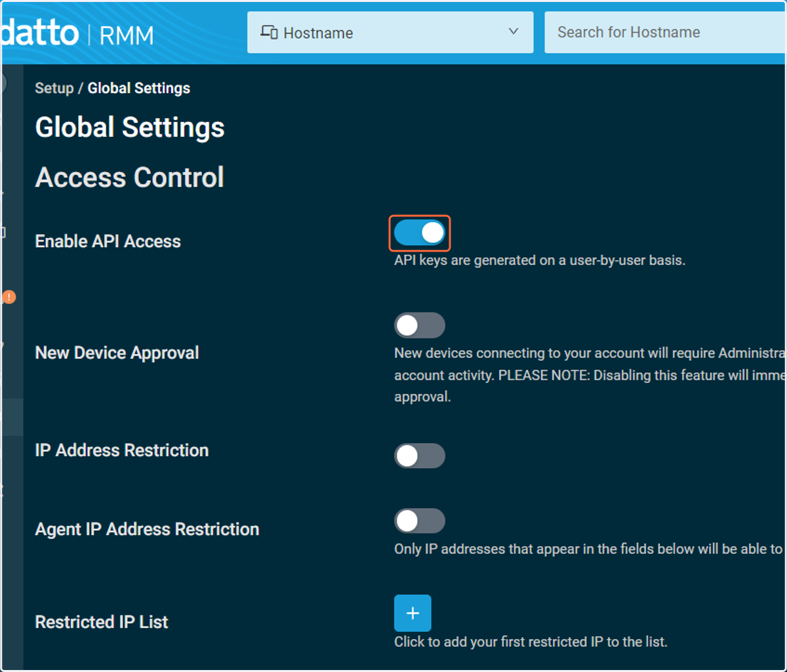Screen dimensions: 787x672
Task: Click the New Device Approval label
Action: point(117,353)
